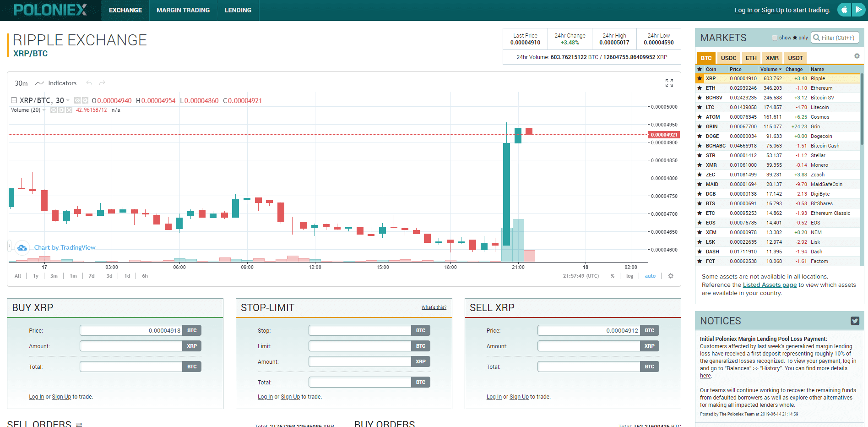
Task: Sort markets by Volume column
Action: tap(771, 69)
